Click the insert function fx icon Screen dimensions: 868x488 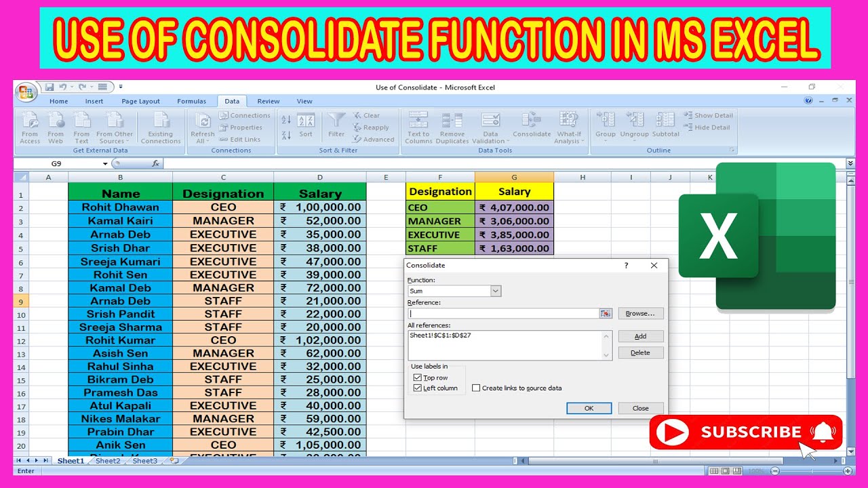tap(155, 163)
